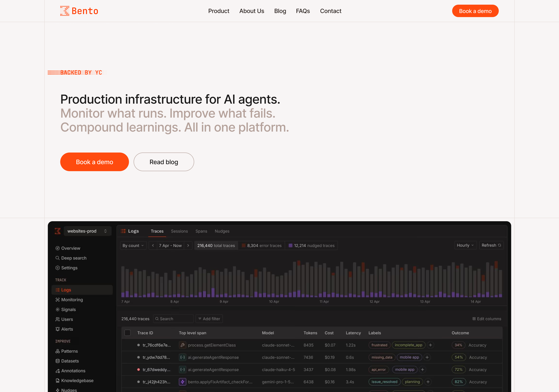The image size is (559, 392).
Task: Click the Read blog button
Action: (x=164, y=162)
